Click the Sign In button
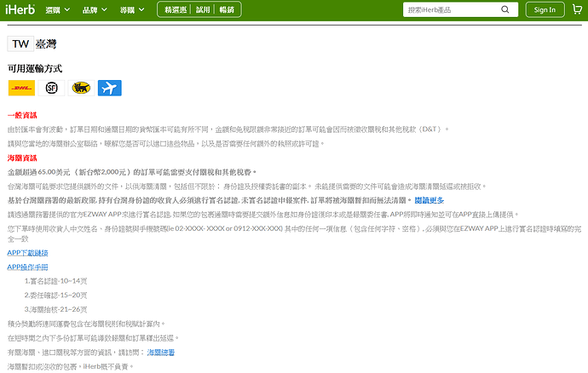588x373 pixels. [x=545, y=9]
